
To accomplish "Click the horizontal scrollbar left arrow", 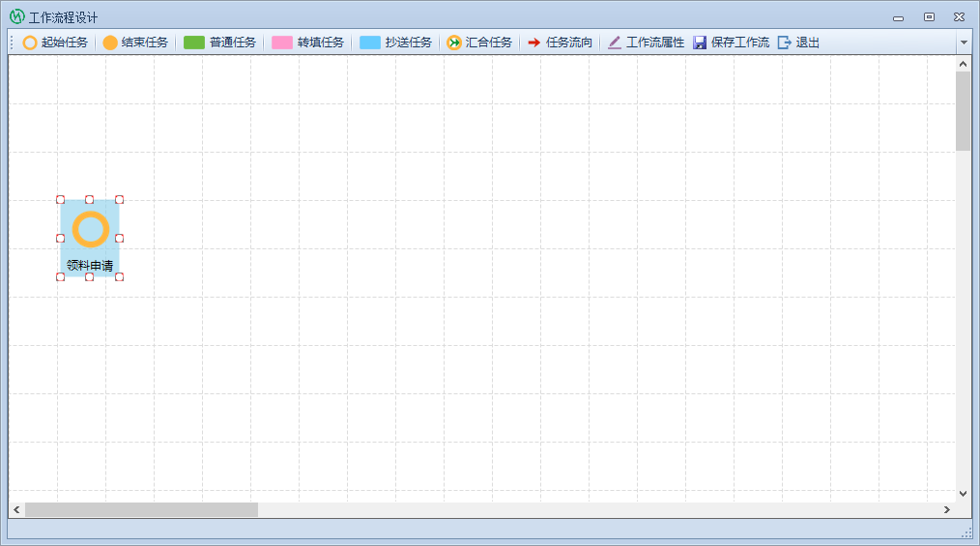I will click(x=16, y=509).
